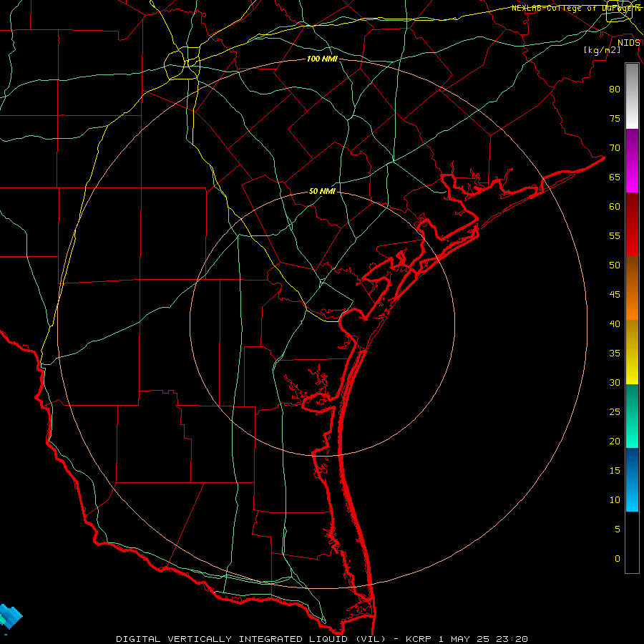The height and width of the screenshot is (644, 644).
Task: Click the "80" value on the VIL scale
Action: pos(615,89)
